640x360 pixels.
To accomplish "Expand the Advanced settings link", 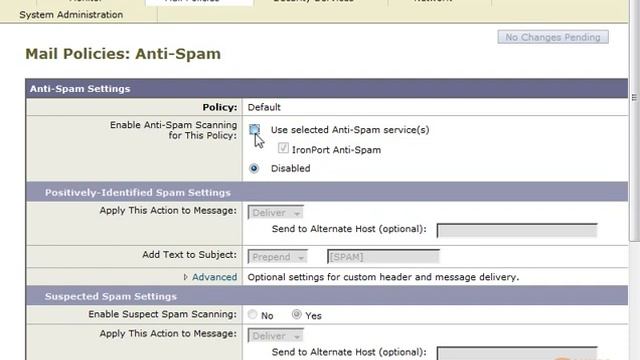I will tap(214, 277).
